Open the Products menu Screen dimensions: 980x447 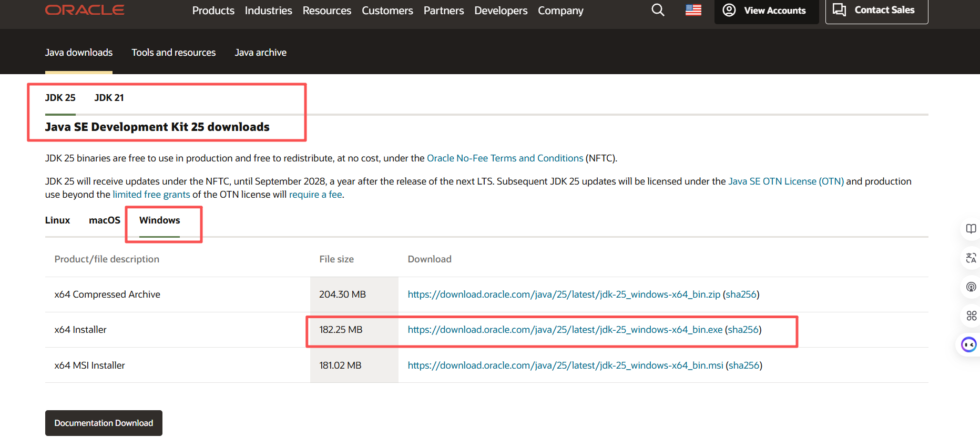click(213, 11)
